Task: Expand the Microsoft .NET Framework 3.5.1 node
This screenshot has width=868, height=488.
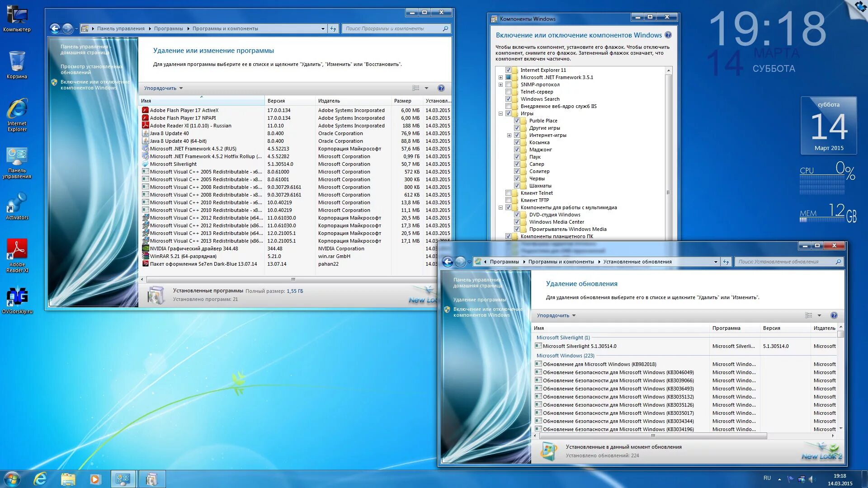Action: tap(500, 77)
